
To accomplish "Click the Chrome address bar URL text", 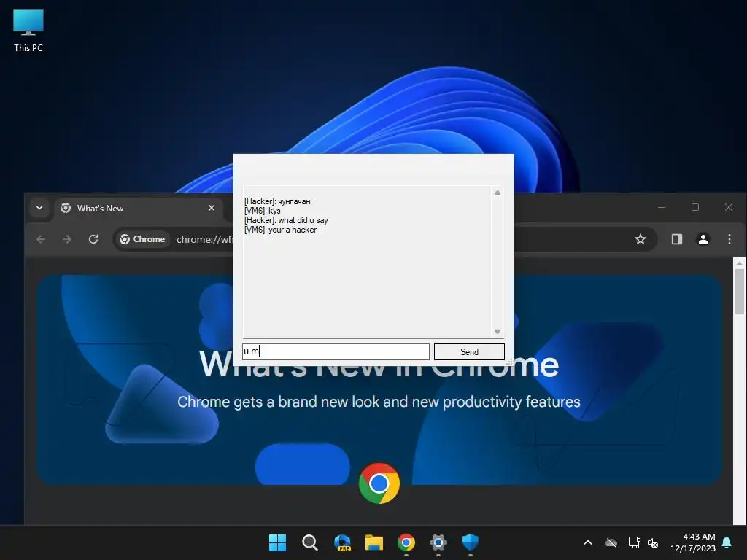I will click(204, 239).
